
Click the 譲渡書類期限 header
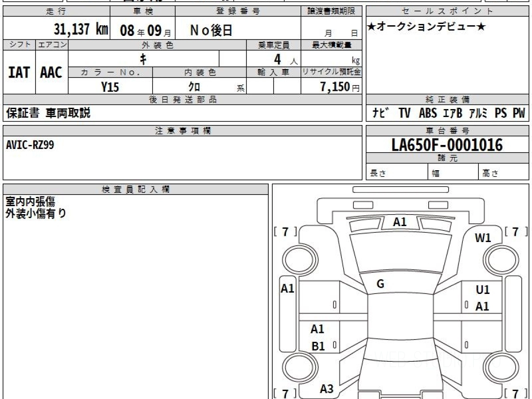pyautogui.click(x=332, y=12)
